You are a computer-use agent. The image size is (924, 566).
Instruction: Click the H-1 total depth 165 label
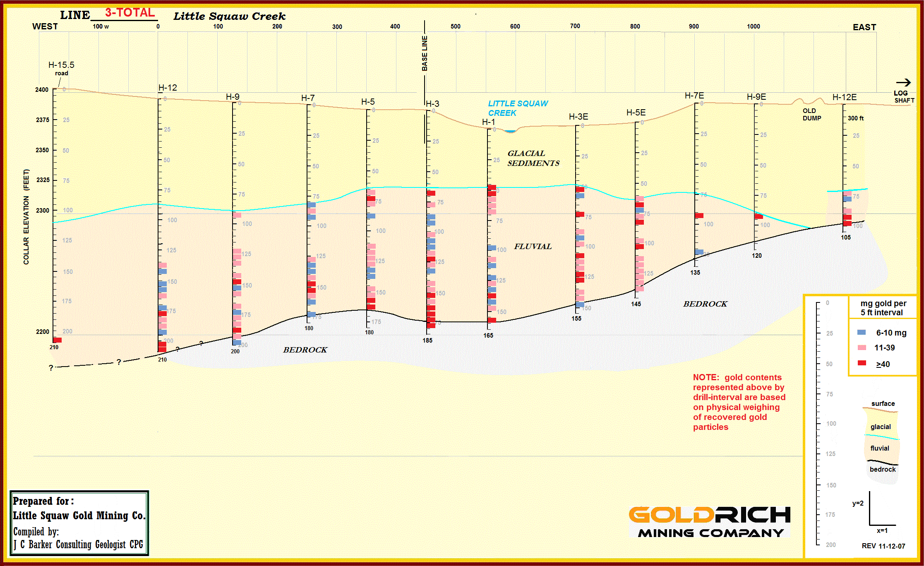488,336
